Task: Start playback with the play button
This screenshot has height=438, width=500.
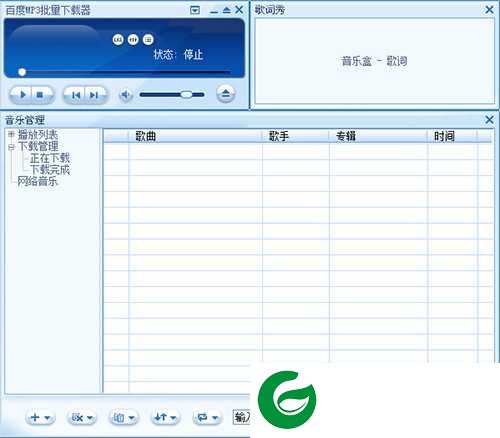Action: point(22,95)
